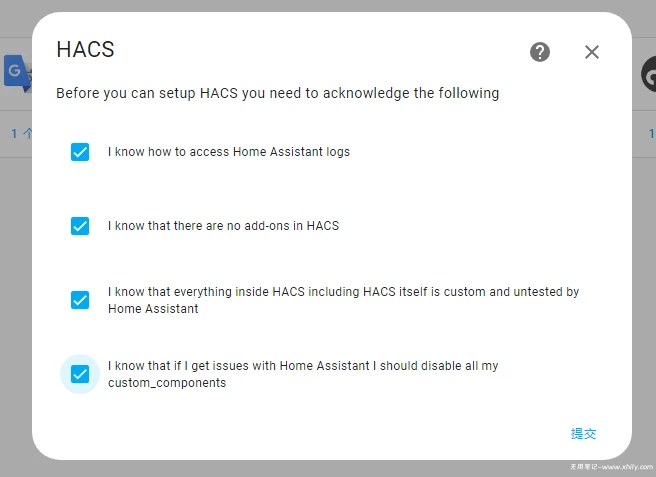Click the 'I know how to access Home Assistant logs' label
This screenshot has width=656, height=477.
pyautogui.click(x=228, y=151)
